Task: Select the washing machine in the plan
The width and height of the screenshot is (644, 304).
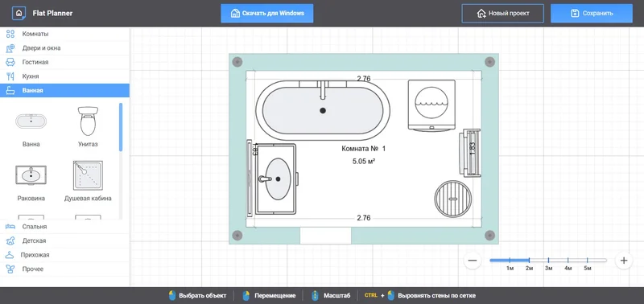Action: tap(431, 106)
